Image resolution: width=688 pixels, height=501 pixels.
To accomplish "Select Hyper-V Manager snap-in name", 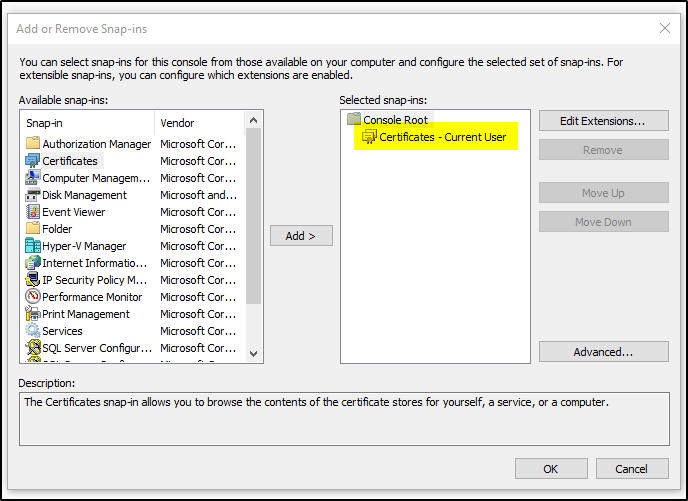I will click(84, 246).
